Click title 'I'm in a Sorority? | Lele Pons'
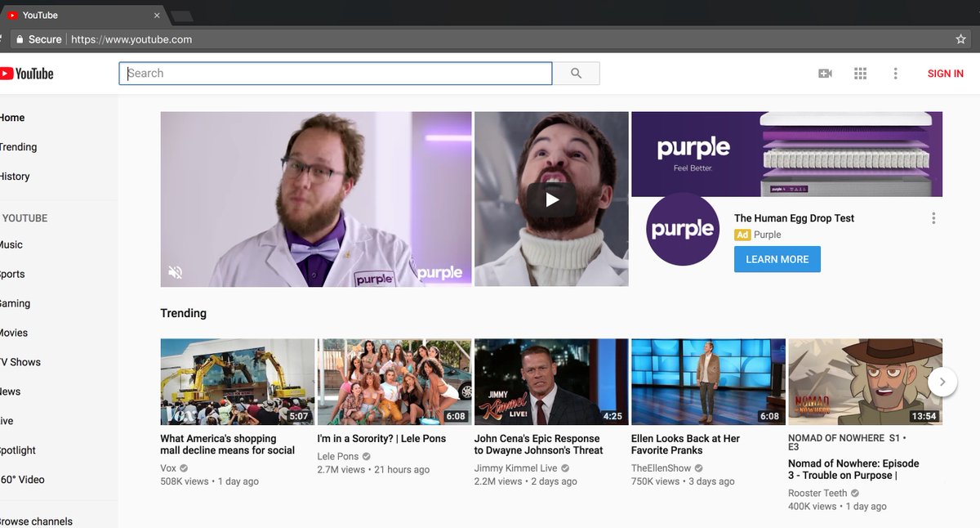980x528 pixels. point(382,439)
